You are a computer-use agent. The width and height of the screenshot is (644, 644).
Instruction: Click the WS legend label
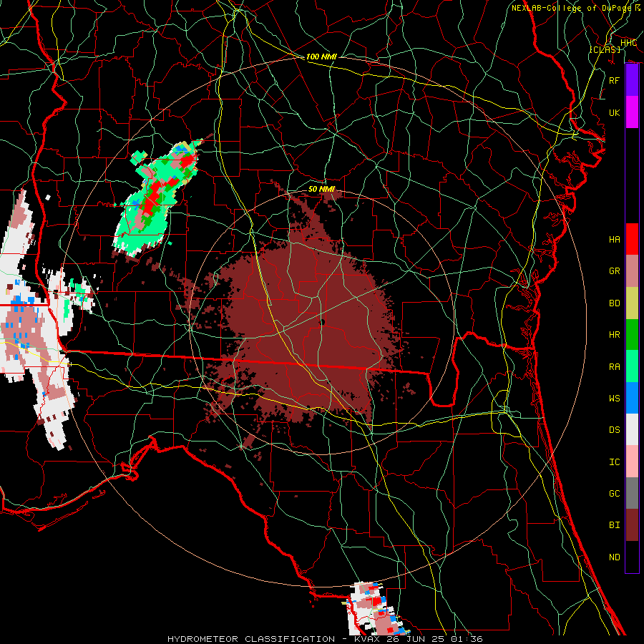tap(615, 399)
